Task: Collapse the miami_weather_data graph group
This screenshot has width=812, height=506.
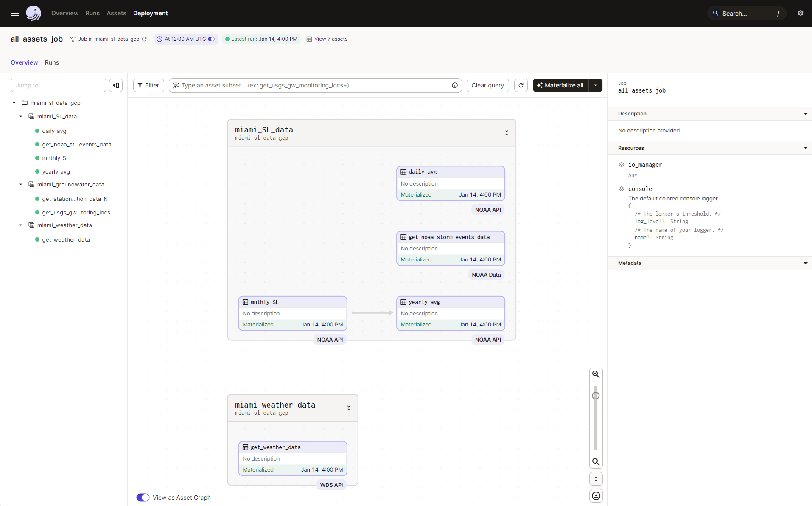Action: coord(349,408)
